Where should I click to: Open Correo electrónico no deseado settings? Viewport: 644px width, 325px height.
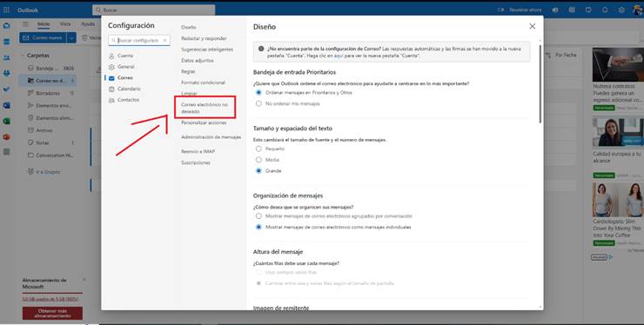[205, 108]
